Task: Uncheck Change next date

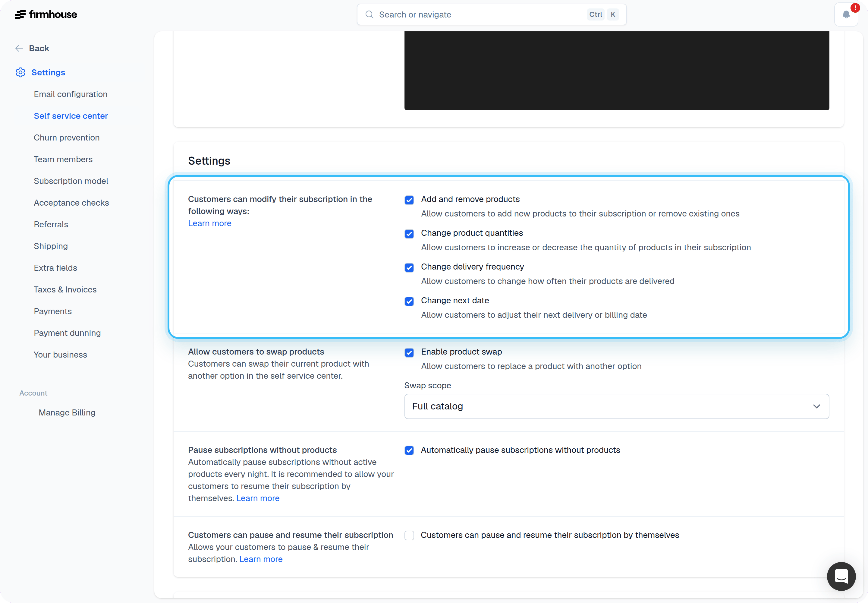Action: 409,301
